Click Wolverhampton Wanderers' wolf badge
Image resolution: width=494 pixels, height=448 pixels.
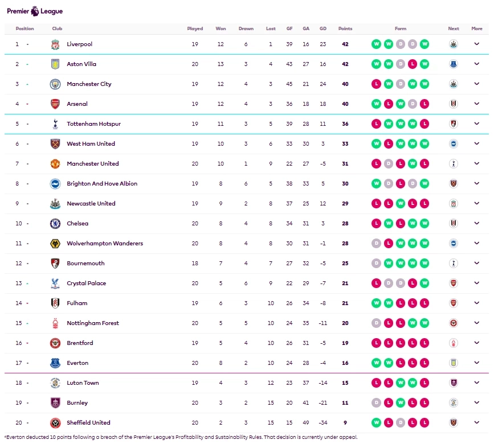(x=55, y=244)
